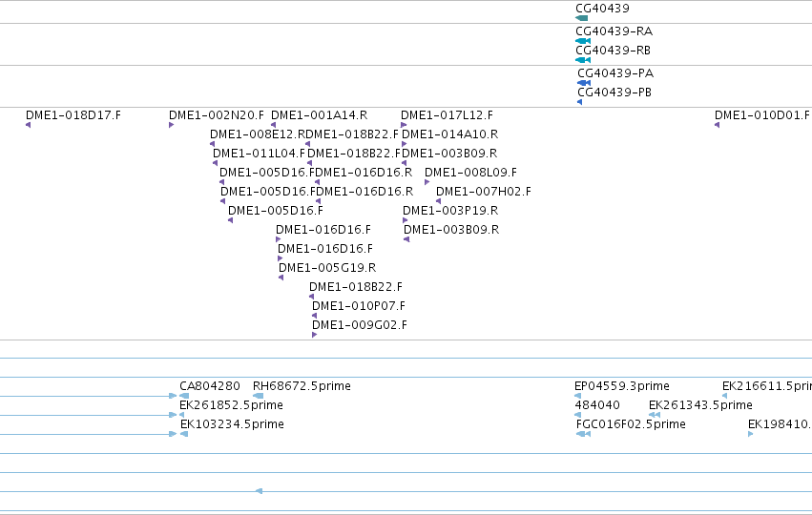Viewport: 812px width, 515px height.
Task: Click the EK216611.5prime label
Action: point(767,386)
